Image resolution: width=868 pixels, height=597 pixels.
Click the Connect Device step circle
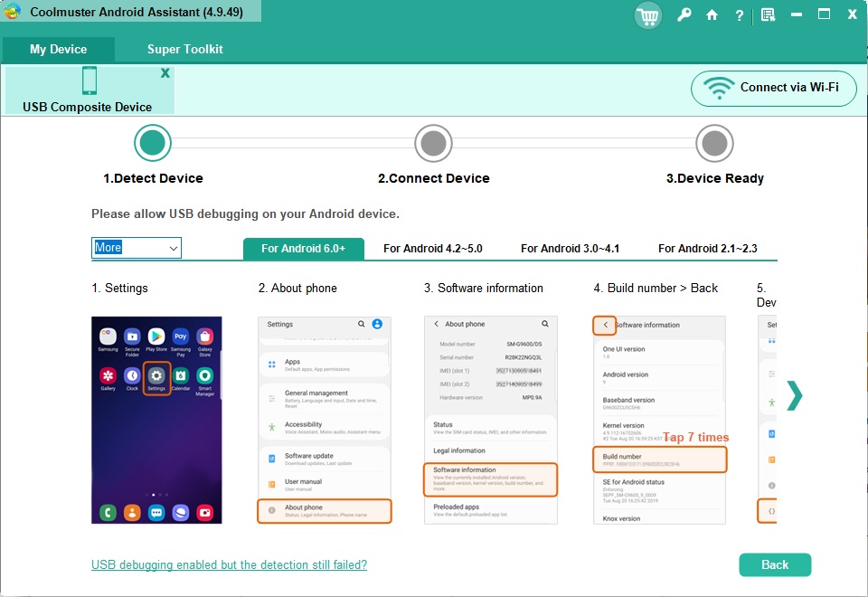click(x=433, y=143)
